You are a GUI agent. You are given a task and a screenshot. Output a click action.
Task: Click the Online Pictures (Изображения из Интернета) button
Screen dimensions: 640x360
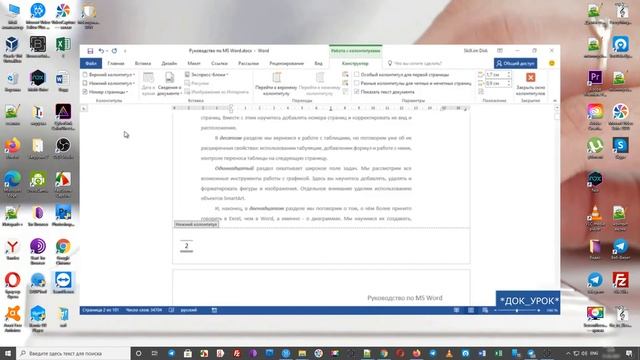click(x=216, y=92)
